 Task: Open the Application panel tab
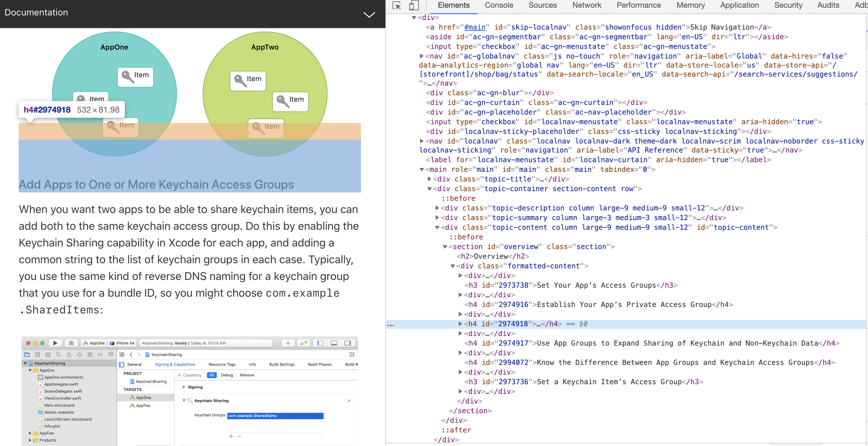point(739,5)
